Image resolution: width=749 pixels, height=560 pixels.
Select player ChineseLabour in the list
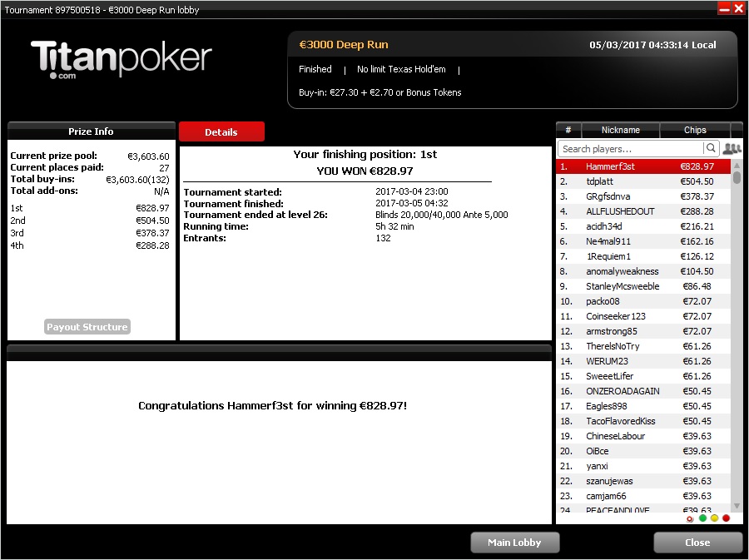pos(643,436)
